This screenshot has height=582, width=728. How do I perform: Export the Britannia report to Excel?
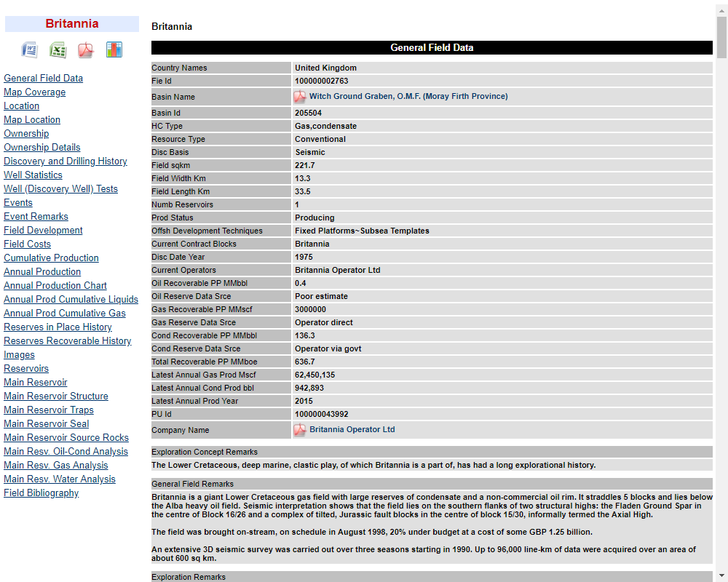58,49
